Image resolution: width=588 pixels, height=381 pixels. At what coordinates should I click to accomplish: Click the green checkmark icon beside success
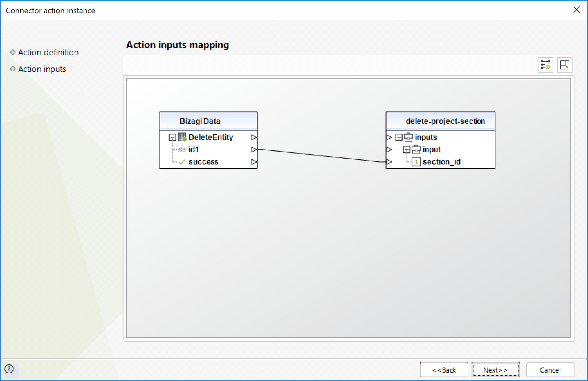[182, 162]
